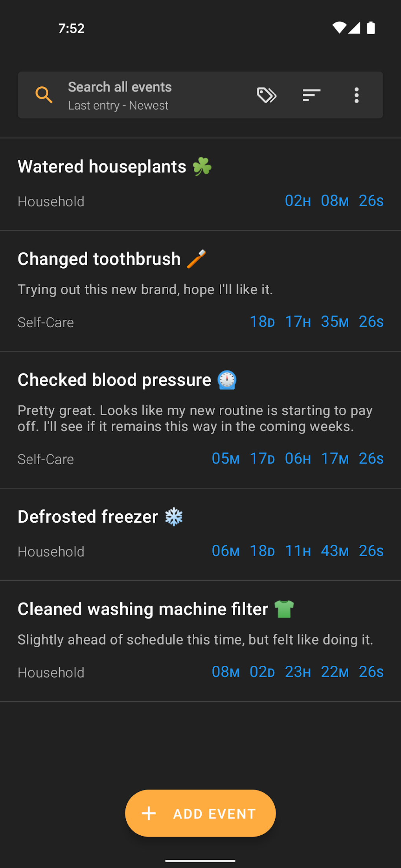Open the tags filter icon

[x=267, y=95]
